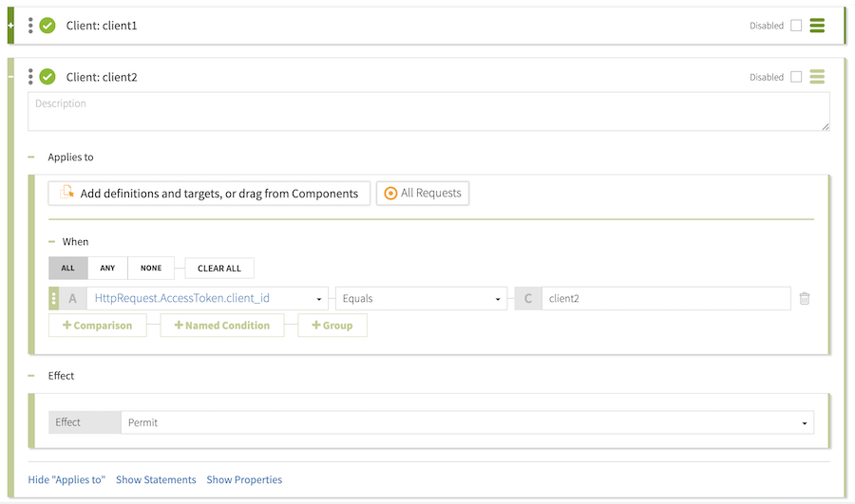Click the drag handle dots for client2

30,77
